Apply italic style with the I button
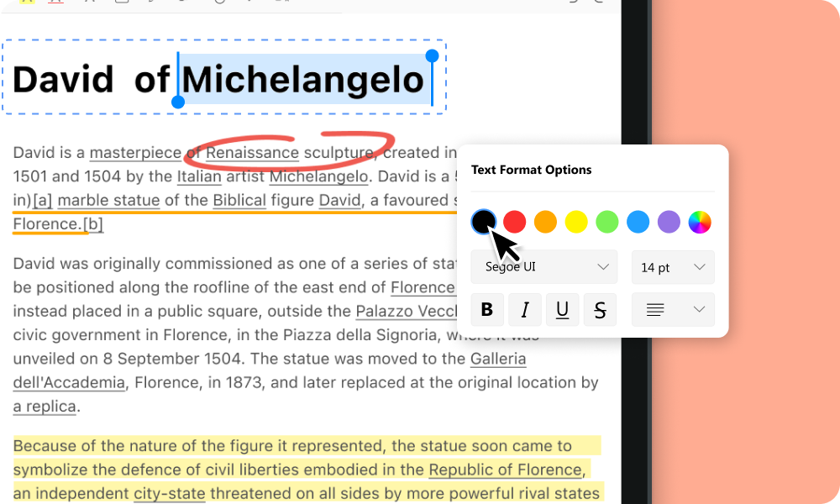The width and height of the screenshot is (840, 504). click(x=525, y=310)
